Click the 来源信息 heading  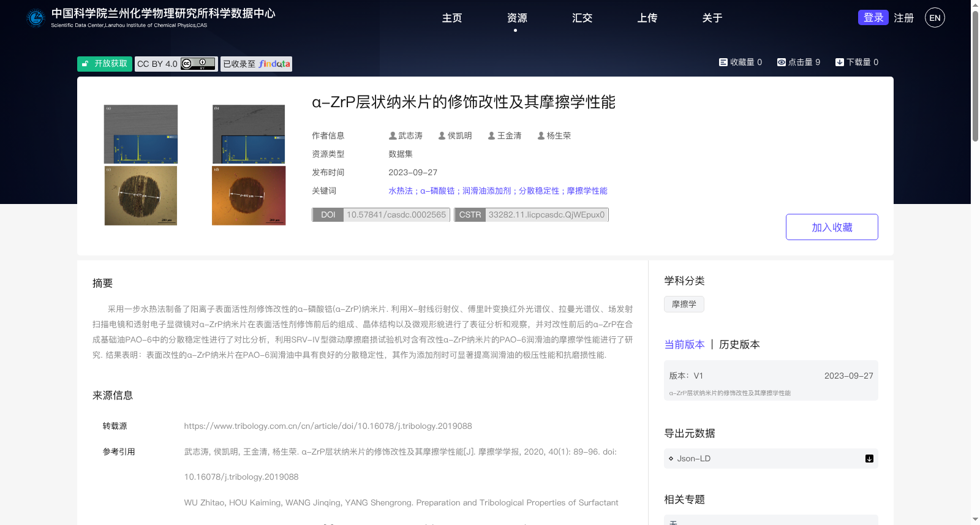point(113,396)
